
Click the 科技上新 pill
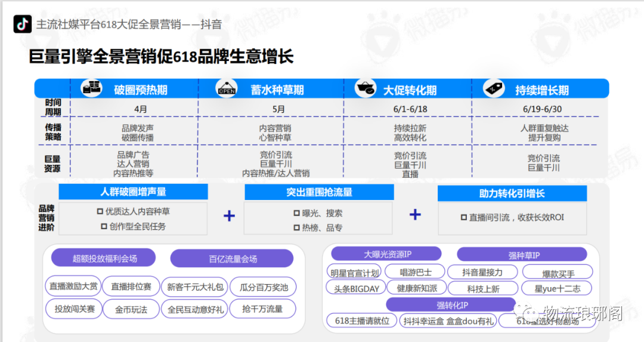click(x=483, y=288)
